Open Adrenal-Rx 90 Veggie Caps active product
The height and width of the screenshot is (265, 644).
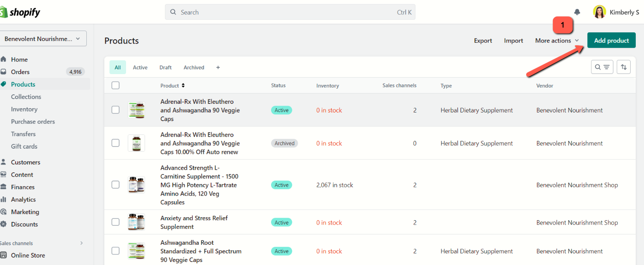click(200, 110)
